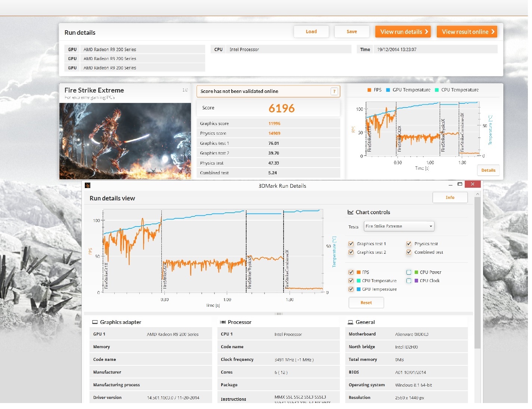Disable the Physics test checkbox
The width and height of the screenshot is (532, 409).
[x=409, y=244]
